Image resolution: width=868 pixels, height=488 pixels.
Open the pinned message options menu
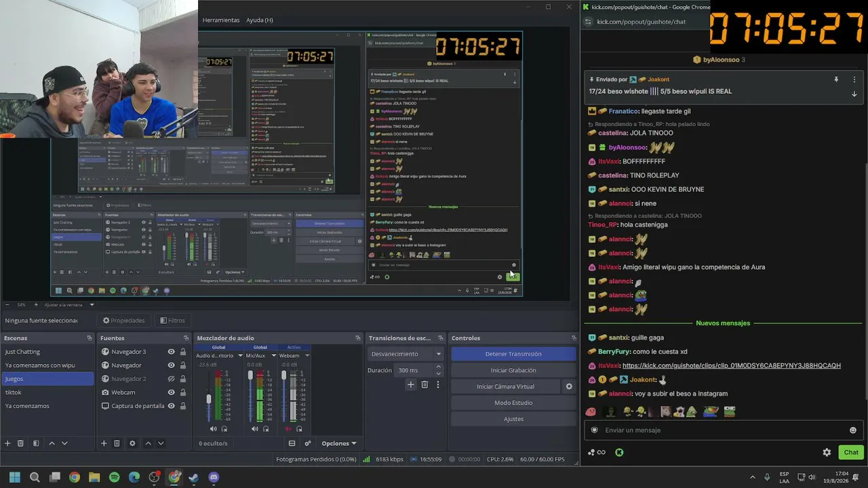point(854,79)
